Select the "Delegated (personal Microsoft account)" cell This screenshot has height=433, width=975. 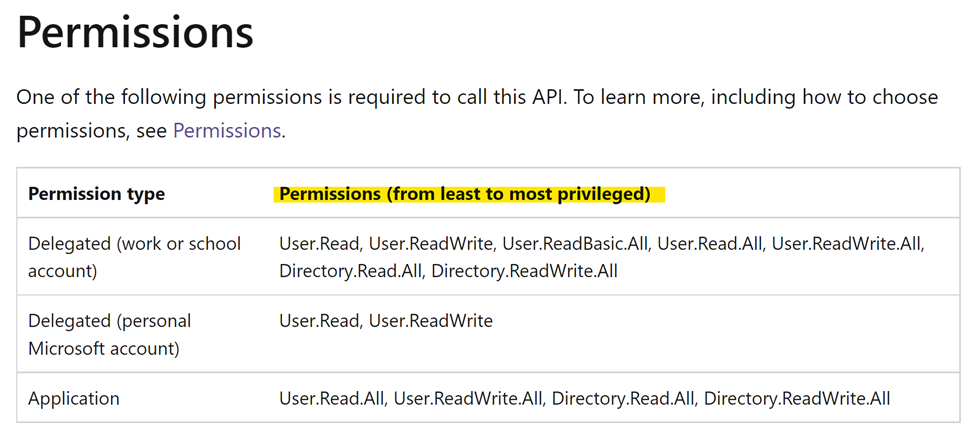click(110, 335)
